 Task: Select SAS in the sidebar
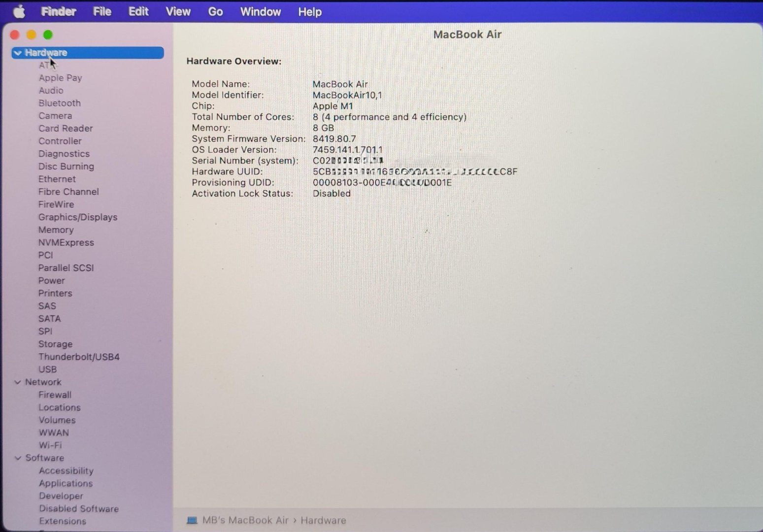(47, 306)
